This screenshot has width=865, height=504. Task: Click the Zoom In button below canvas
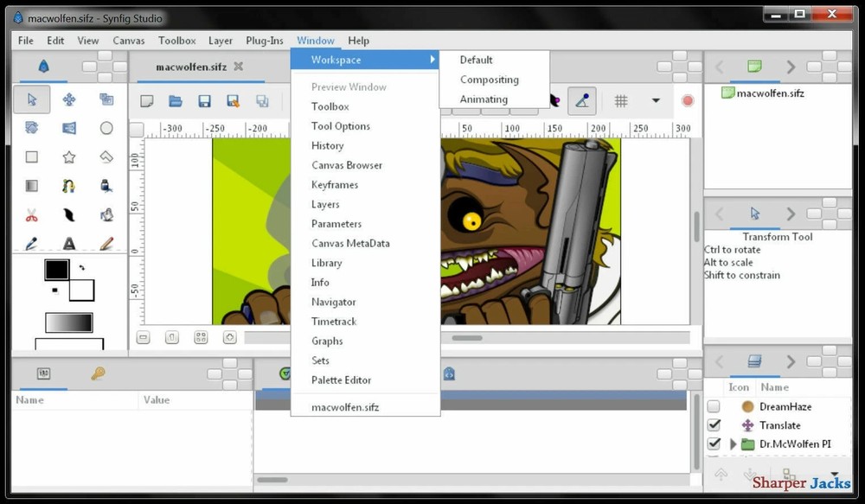click(229, 337)
